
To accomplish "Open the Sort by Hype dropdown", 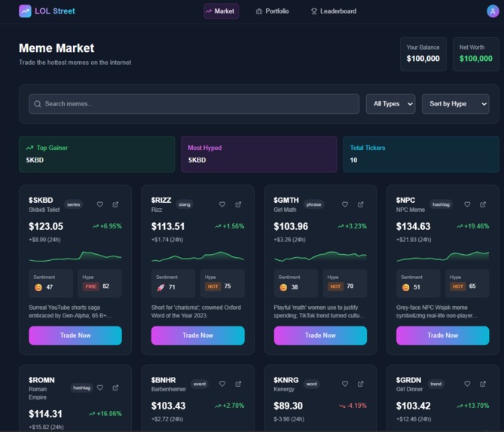I will point(456,104).
